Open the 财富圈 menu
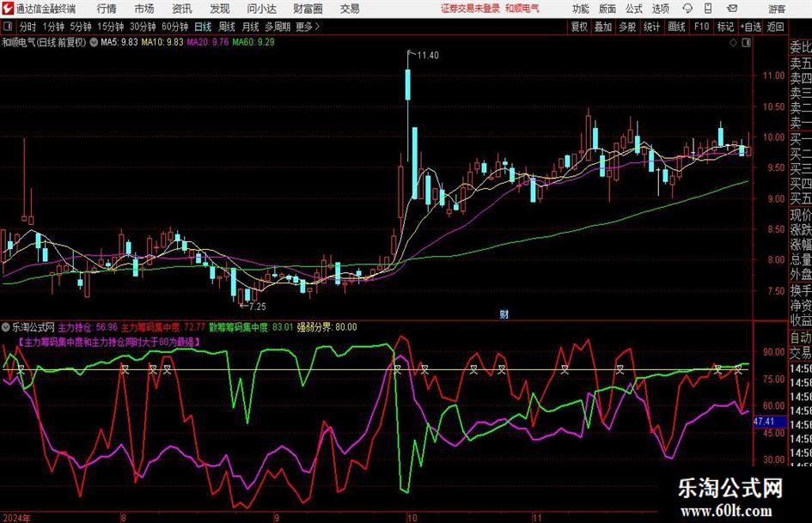 pos(308,9)
